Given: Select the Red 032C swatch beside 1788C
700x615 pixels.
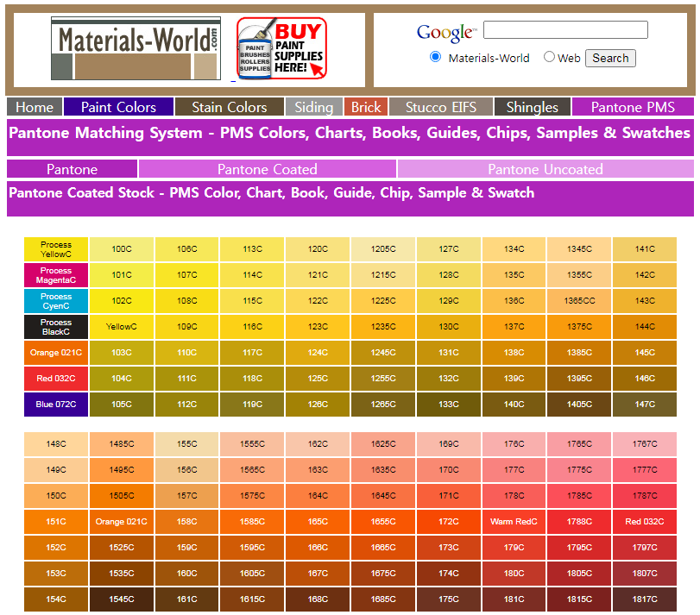Looking at the screenshot, I should [645, 522].
